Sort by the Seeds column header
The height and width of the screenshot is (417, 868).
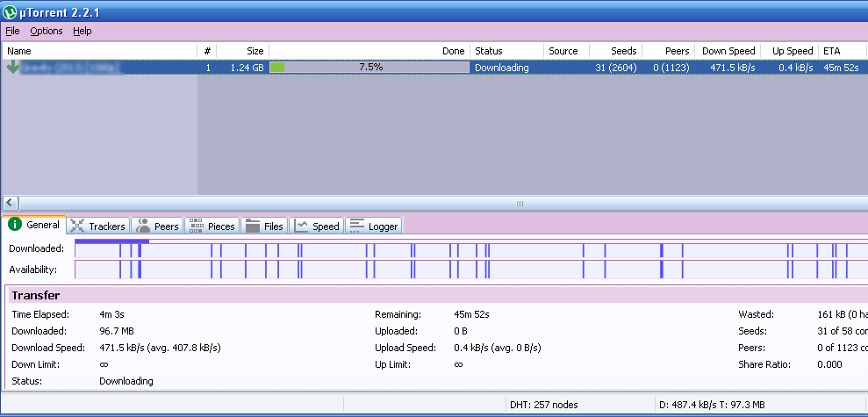click(x=615, y=51)
